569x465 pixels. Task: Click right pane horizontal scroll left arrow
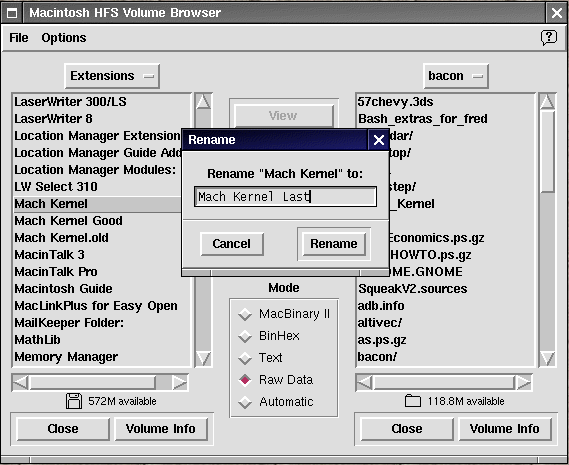click(x=365, y=383)
